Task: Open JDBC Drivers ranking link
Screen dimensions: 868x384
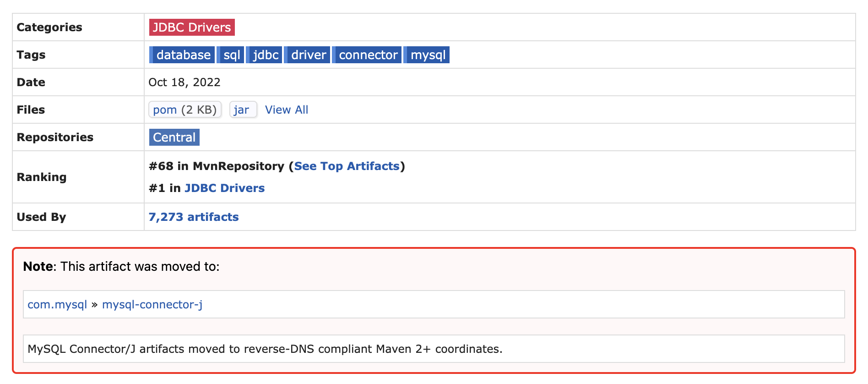Action: click(225, 188)
